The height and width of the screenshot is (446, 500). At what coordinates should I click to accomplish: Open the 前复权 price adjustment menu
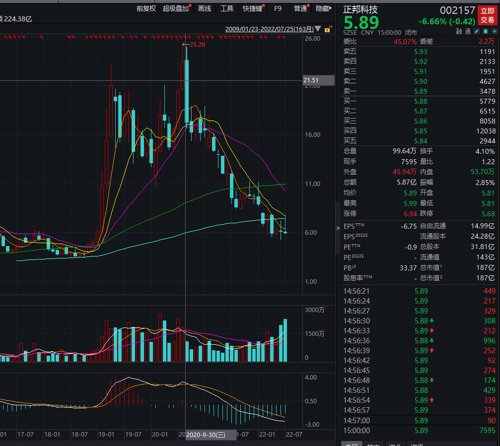(146, 8)
